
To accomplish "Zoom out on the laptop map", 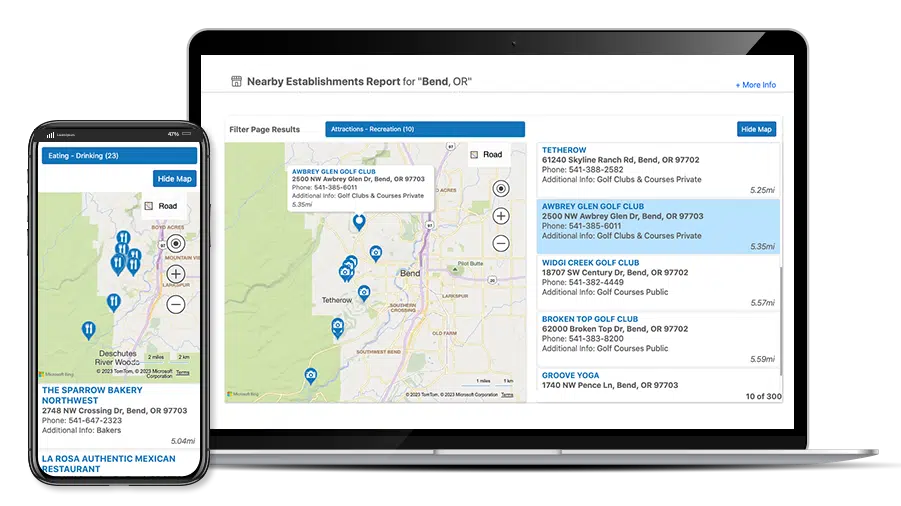I will point(500,244).
